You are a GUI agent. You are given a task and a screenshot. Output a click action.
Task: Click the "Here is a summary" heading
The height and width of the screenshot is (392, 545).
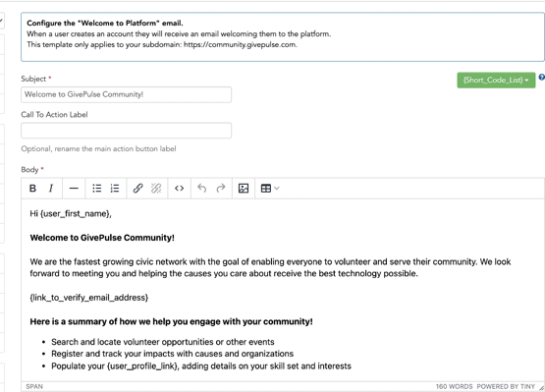point(171,321)
